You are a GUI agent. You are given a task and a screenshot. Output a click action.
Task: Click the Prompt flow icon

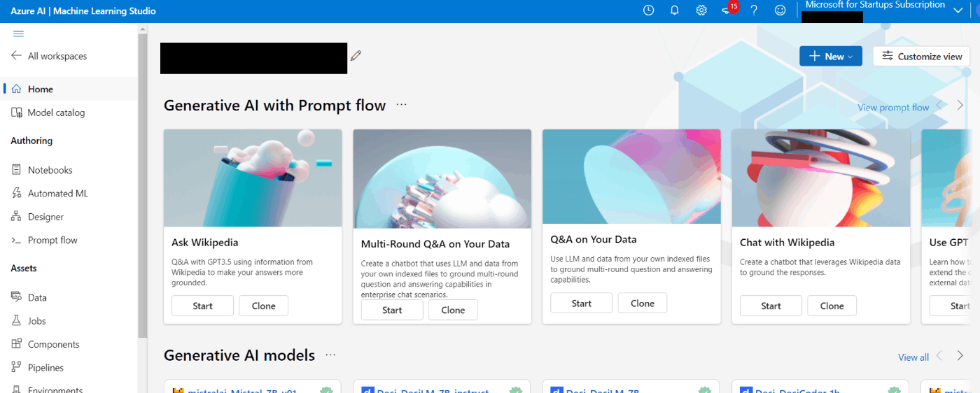point(16,240)
